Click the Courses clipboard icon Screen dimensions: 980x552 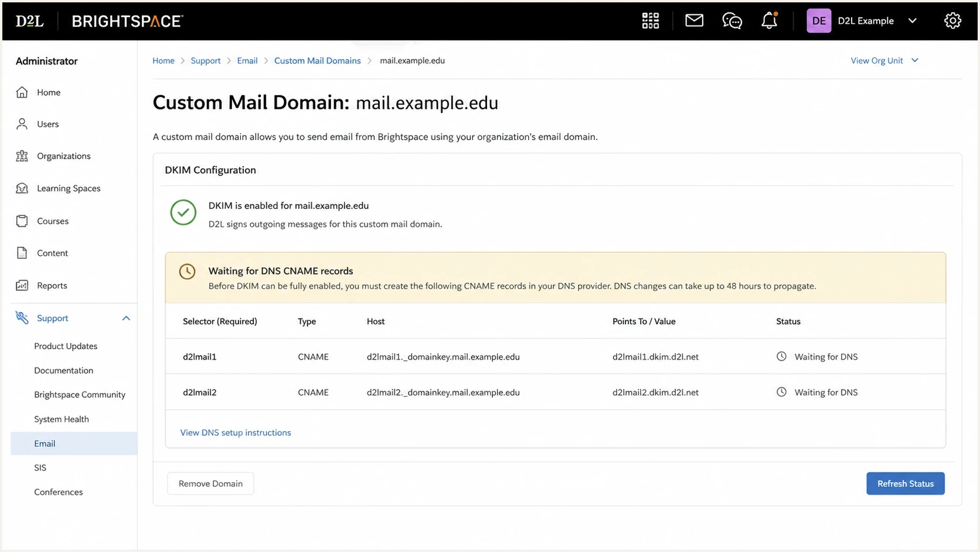[x=22, y=221]
